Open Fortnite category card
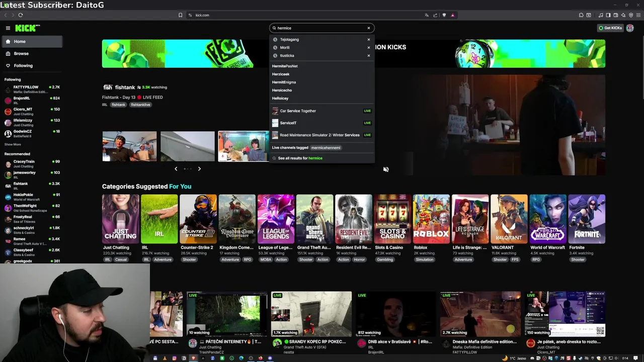Screen dimensions: 644x362 [587, 219]
